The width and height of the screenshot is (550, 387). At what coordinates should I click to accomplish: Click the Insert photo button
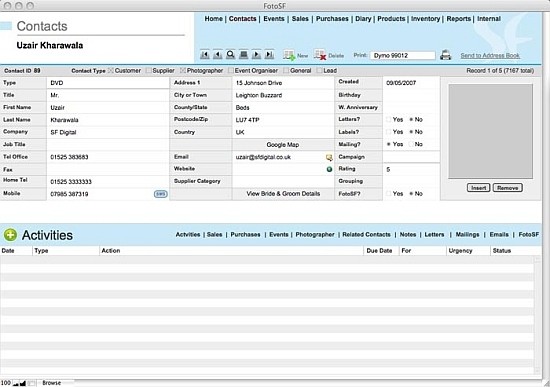[x=478, y=188]
